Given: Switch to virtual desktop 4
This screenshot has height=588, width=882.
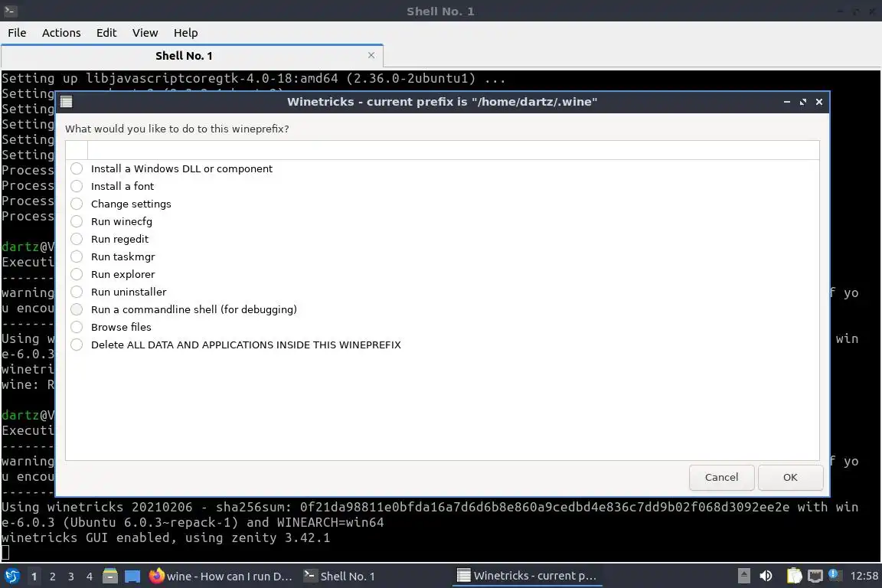Looking at the screenshot, I should tap(90, 577).
